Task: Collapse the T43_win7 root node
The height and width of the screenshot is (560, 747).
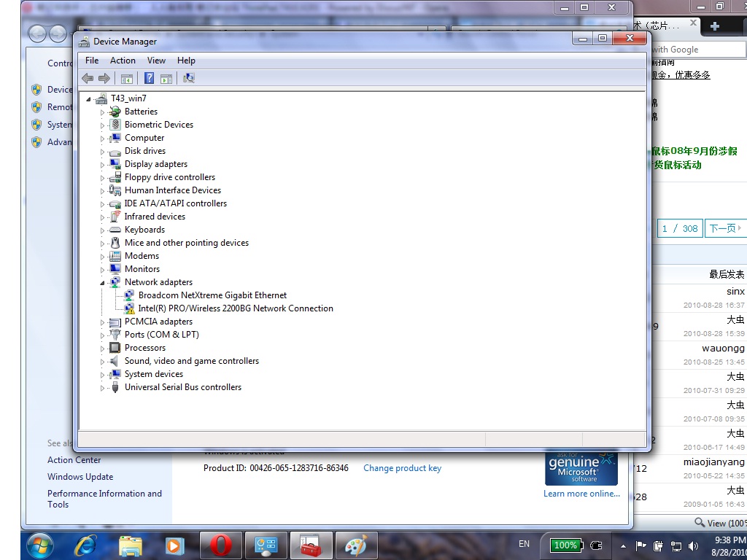Action: point(88,99)
